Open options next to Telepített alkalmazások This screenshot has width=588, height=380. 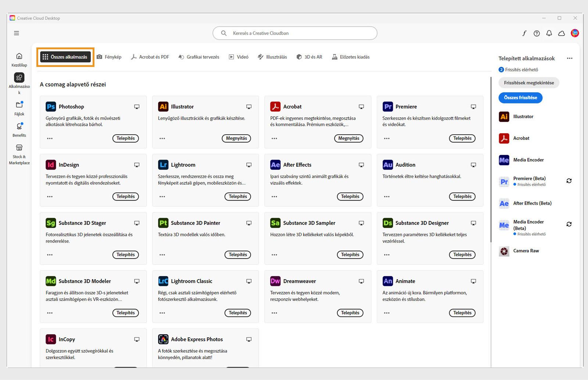click(x=570, y=58)
